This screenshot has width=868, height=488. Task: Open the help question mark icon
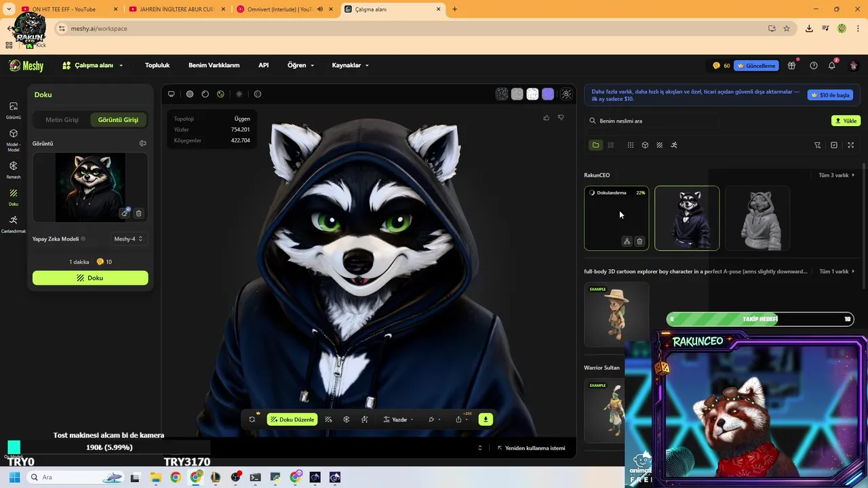[814, 66]
